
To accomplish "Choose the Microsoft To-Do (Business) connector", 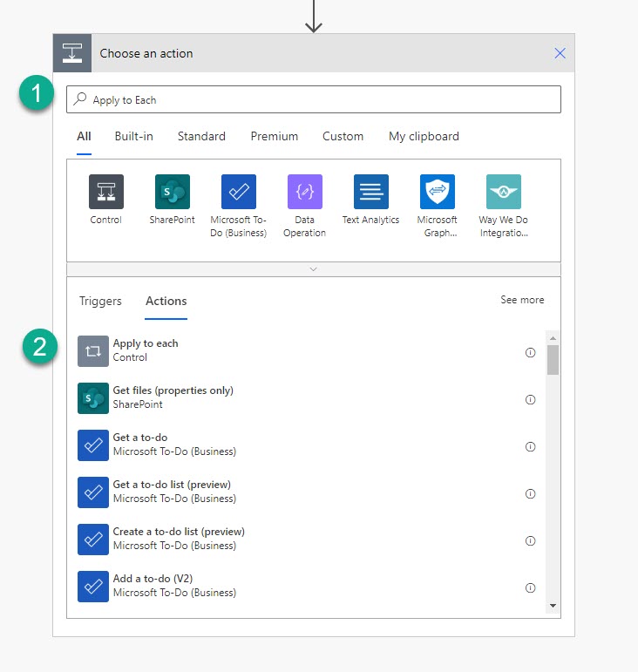I will point(239,192).
